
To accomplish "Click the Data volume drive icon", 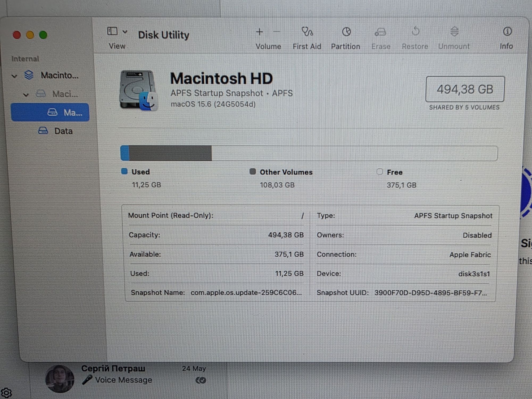I will pos(43,131).
